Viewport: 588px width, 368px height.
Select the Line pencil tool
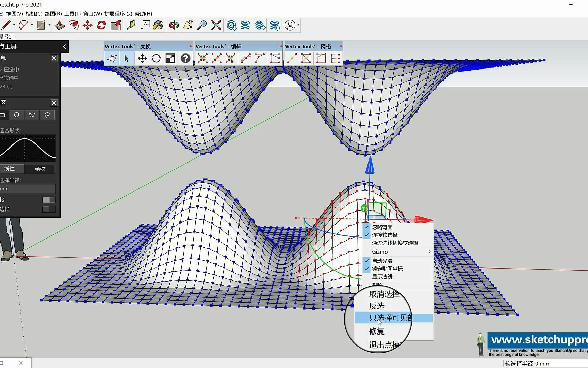[6, 25]
